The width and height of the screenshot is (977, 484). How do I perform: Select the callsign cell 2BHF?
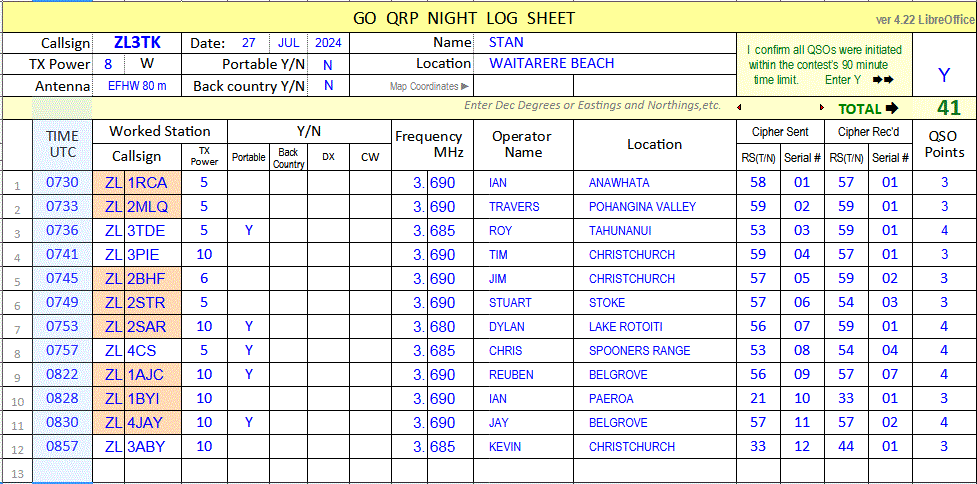coord(153,278)
